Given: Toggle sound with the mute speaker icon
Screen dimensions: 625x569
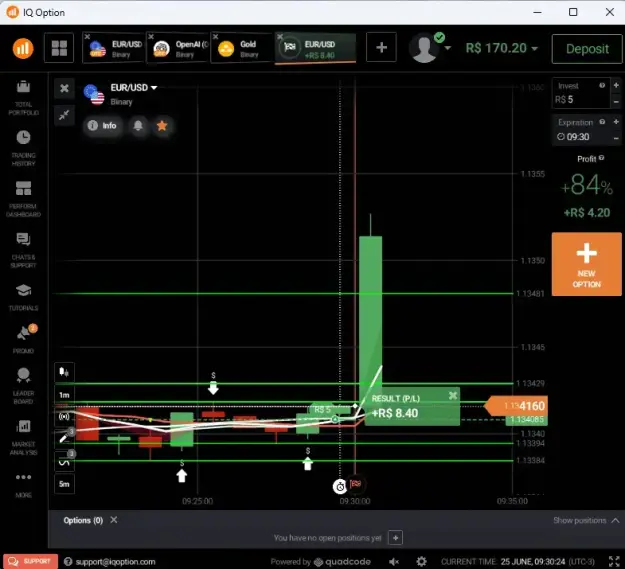Looking at the screenshot, I should (x=394, y=561).
